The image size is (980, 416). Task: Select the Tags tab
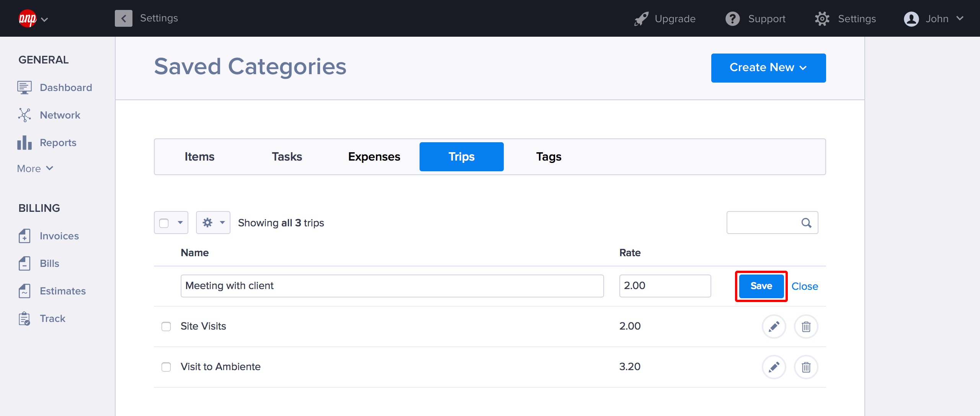tap(549, 157)
